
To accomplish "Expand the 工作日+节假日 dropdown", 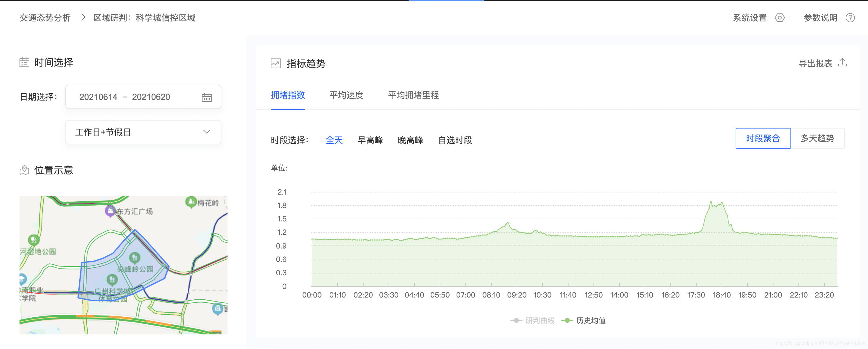I will [143, 132].
